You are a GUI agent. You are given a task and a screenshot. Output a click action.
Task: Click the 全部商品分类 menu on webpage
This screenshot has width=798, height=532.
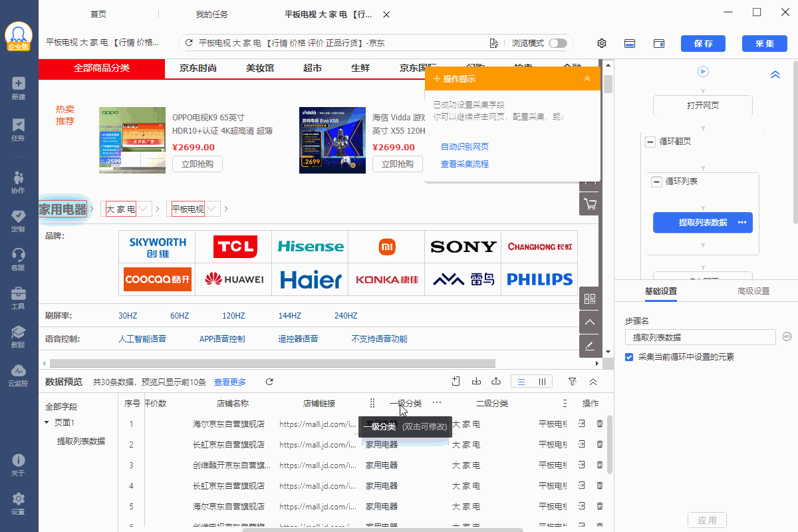point(101,68)
